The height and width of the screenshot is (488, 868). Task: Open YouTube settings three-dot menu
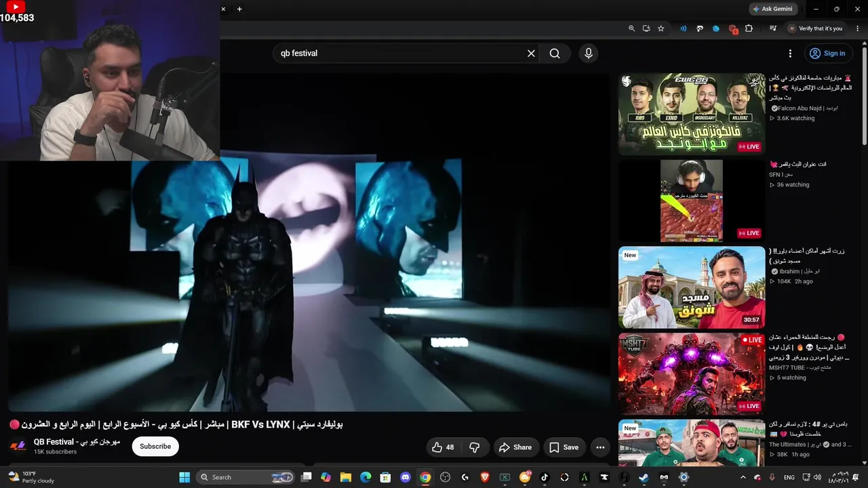pyautogui.click(x=790, y=54)
